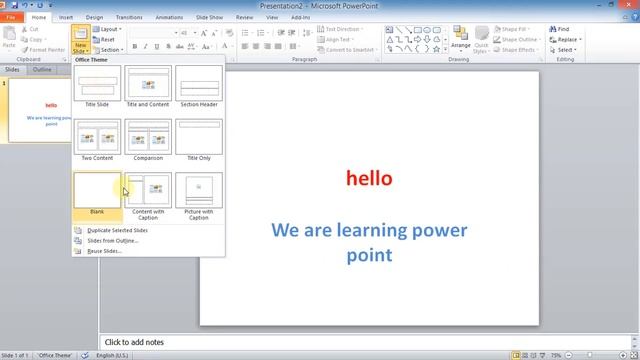Screen dimensions: 640x360
Task: Center the text alignment
Action: pyautogui.click(x=256, y=47)
